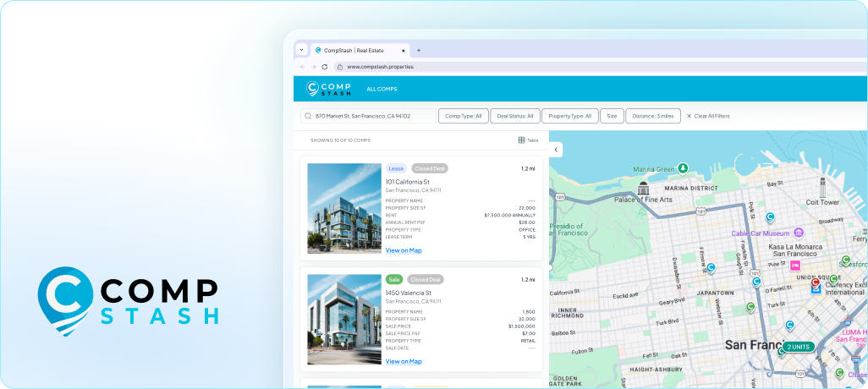Select the Cable Car Museum map icon
The width and height of the screenshot is (868, 389).
(799, 233)
